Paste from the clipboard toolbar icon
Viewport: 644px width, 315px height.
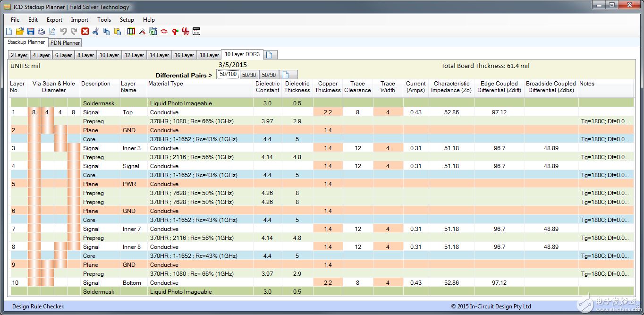coord(118,32)
